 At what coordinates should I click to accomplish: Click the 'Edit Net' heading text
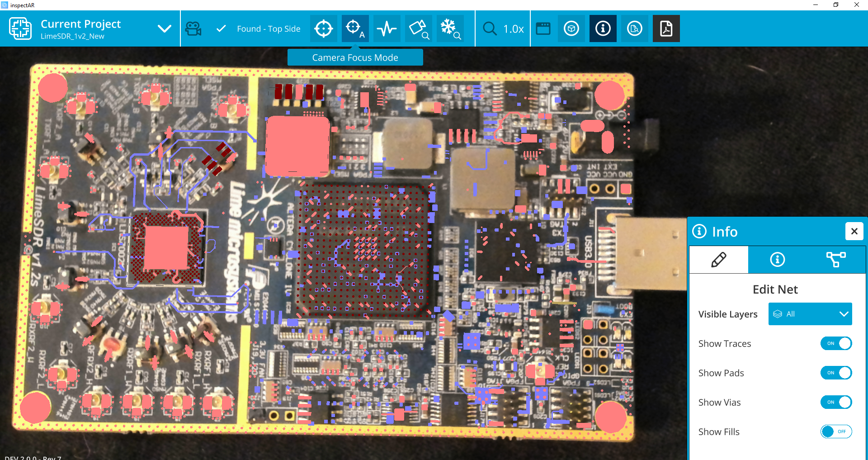coord(775,289)
